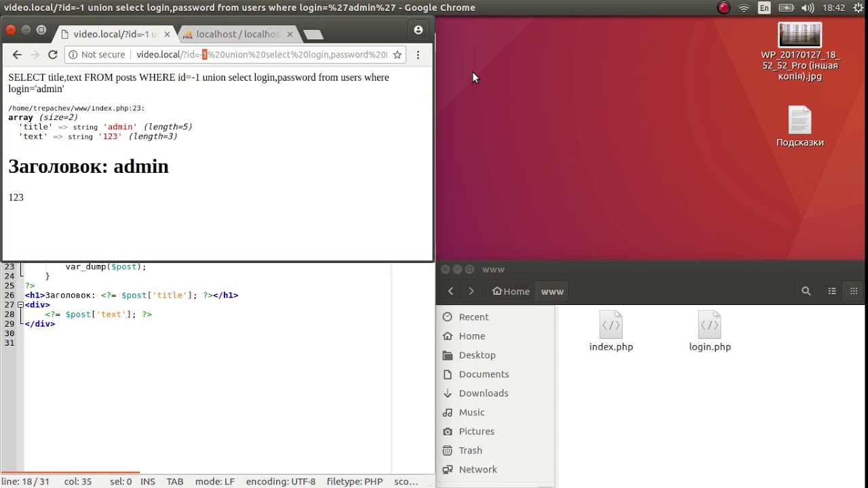The image size is (868, 488).
Task: Open the Wi-Fi network menu
Action: coord(744,8)
